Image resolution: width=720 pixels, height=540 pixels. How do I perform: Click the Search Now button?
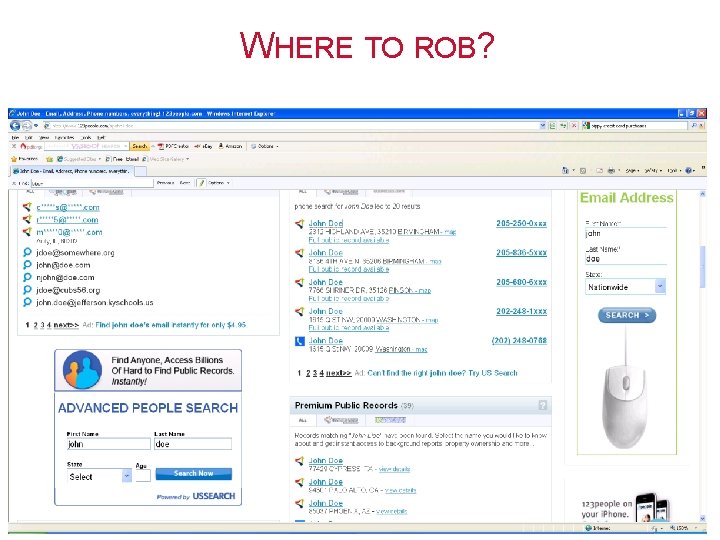[193, 473]
